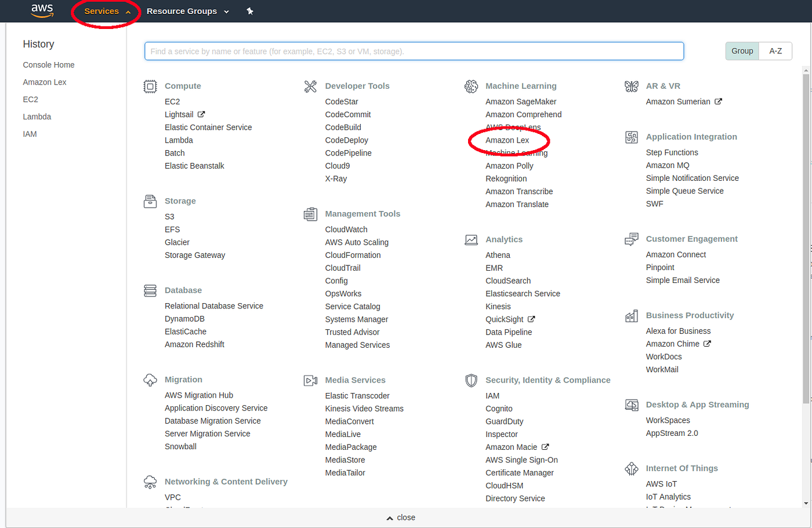Screen dimensions: 812x528
Task: Click close to collapse services panel
Action: [401, 518]
